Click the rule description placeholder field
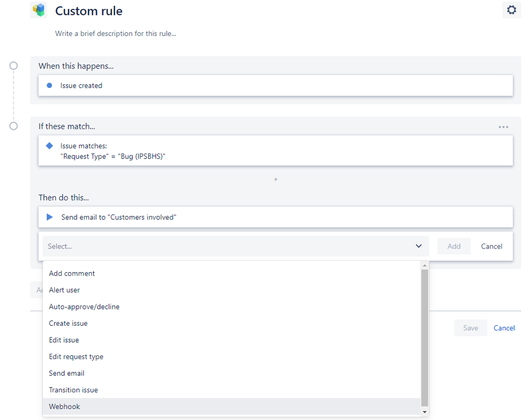529x420 pixels. 116,33
